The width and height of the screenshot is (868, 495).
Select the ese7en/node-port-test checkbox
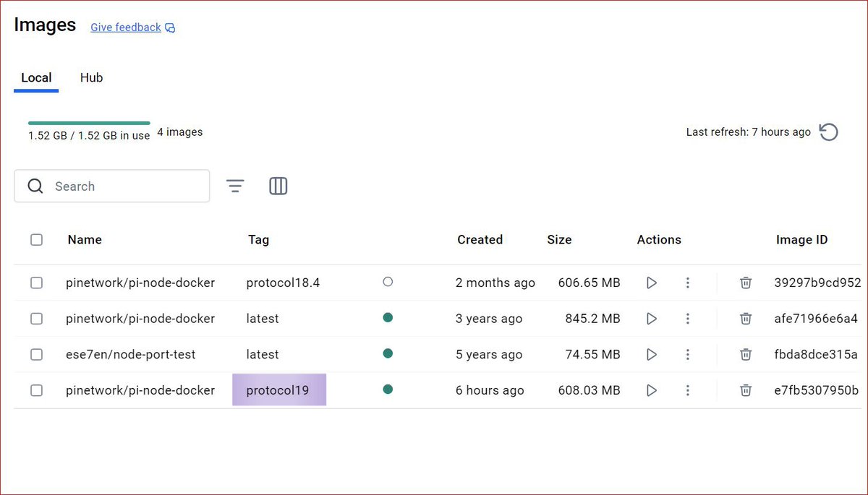click(x=37, y=355)
